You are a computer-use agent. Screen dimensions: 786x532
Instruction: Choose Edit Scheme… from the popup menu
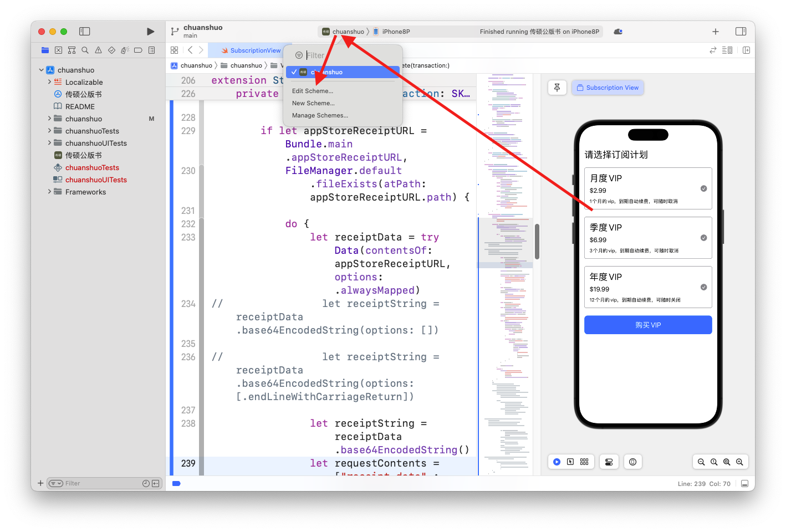pyautogui.click(x=313, y=91)
